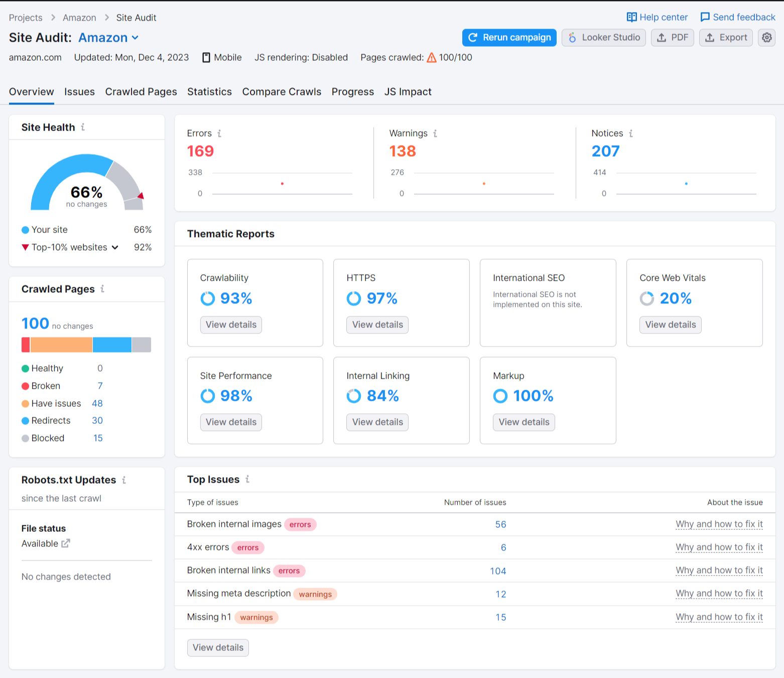Click the blue Redirects bar segment
The image size is (784, 678).
point(112,345)
